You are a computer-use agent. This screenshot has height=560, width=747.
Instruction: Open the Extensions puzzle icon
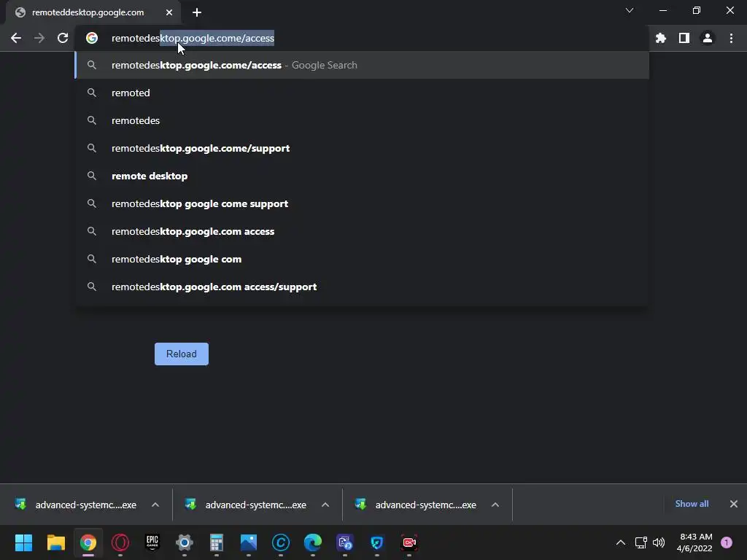coord(661,38)
